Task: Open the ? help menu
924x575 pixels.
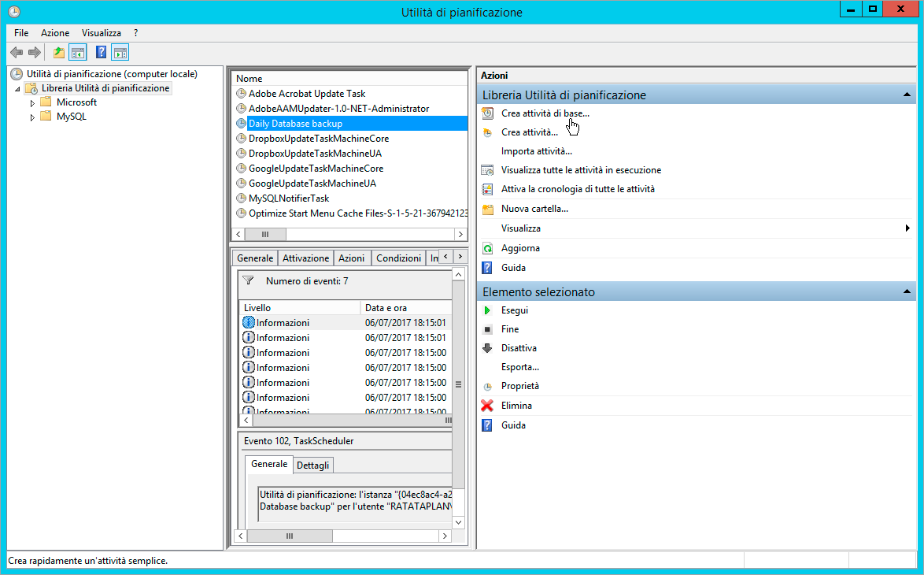Action: click(x=135, y=33)
